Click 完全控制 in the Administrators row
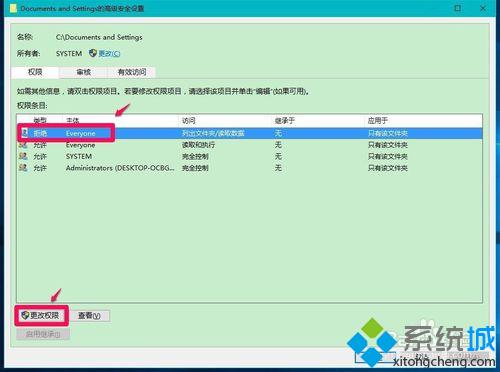 tap(195, 168)
